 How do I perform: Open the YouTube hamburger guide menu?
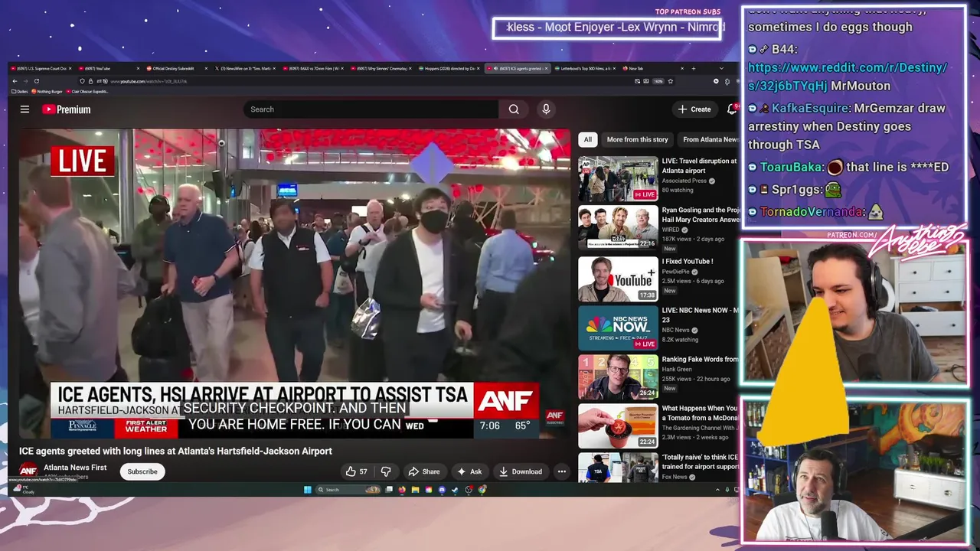(24, 109)
